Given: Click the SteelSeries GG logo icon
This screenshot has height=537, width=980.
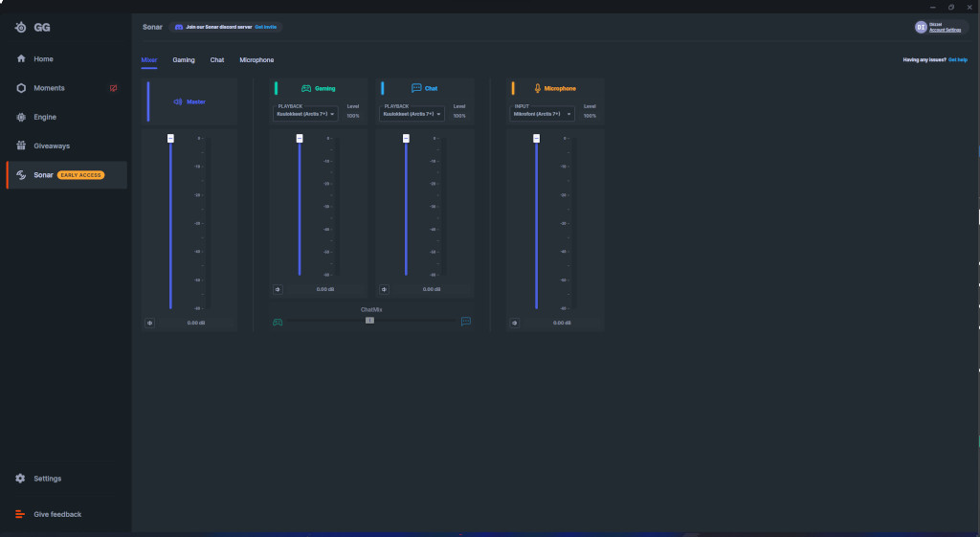Looking at the screenshot, I should [x=21, y=27].
